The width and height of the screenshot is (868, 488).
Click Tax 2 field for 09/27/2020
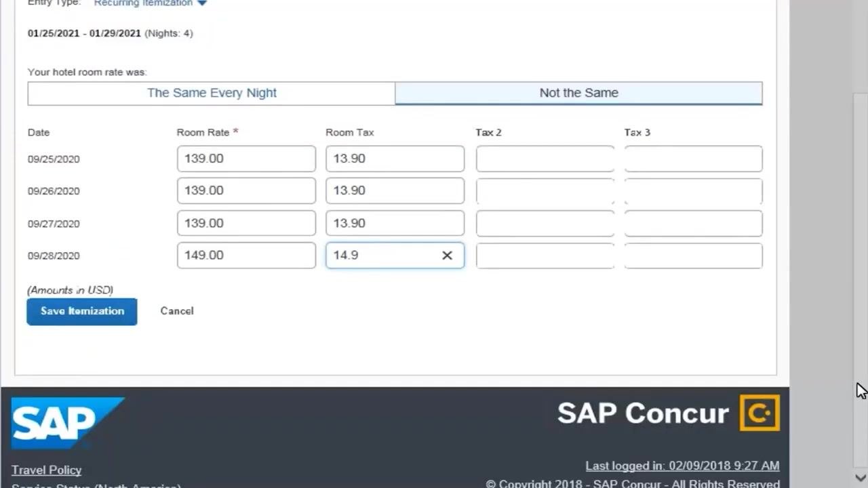(x=545, y=223)
